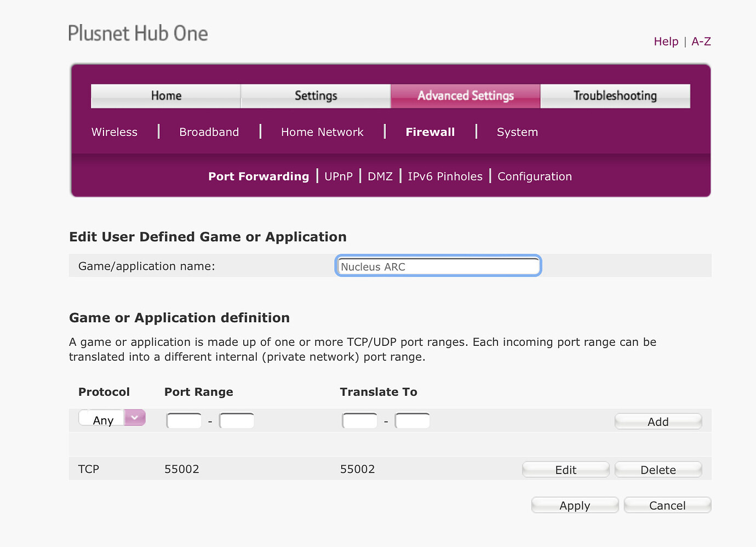Open the System settings menu
Screen dimensions: 756x547
tap(517, 132)
